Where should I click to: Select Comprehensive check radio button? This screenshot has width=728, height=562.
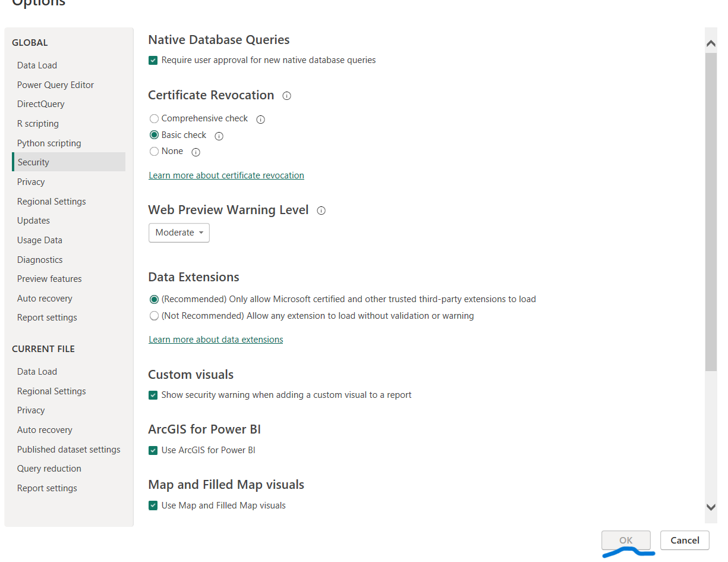154,118
